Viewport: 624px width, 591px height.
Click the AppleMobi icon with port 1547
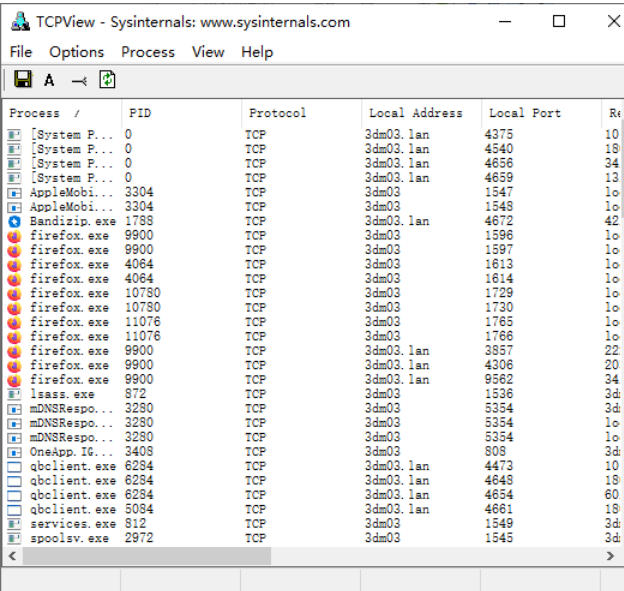click(14, 192)
